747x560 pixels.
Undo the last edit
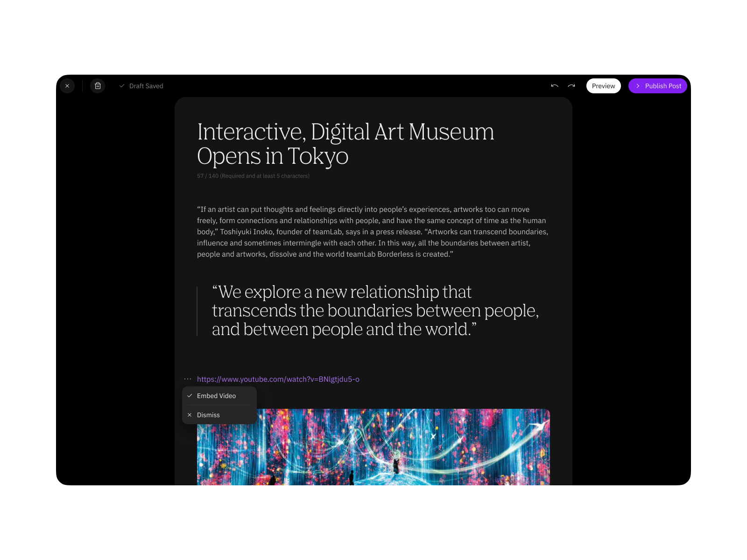pyautogui.click(x=555, y=86)
